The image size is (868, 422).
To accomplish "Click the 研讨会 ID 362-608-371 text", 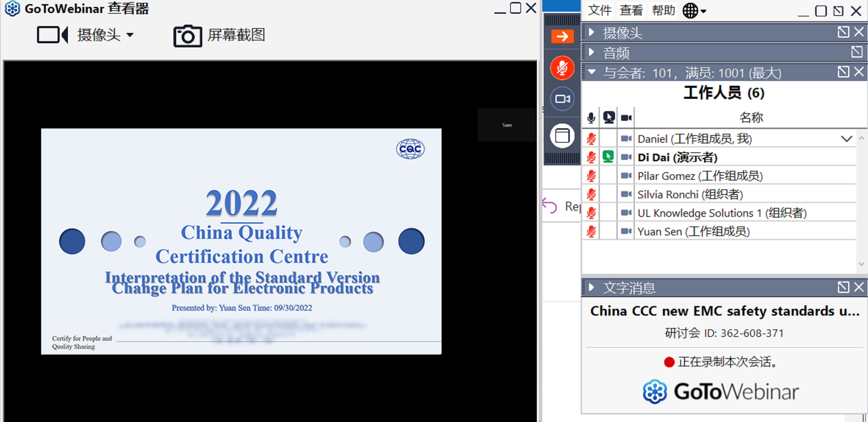I will click(x=724, y=333).
